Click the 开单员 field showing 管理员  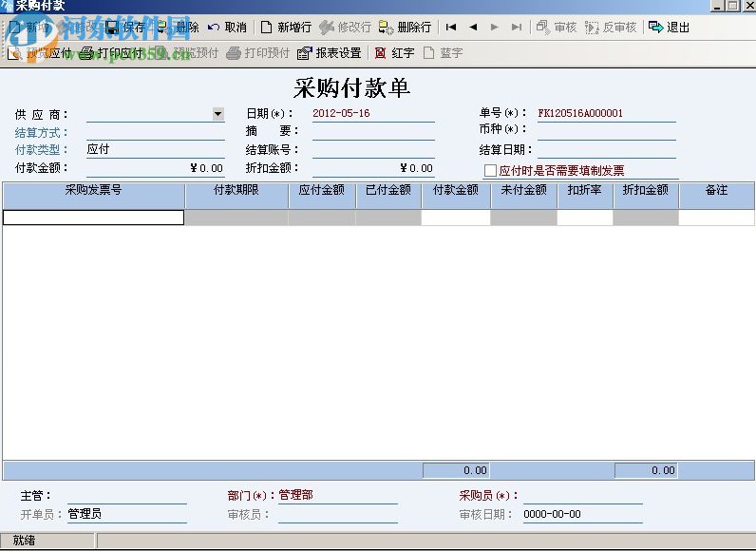tap(127, 514)
